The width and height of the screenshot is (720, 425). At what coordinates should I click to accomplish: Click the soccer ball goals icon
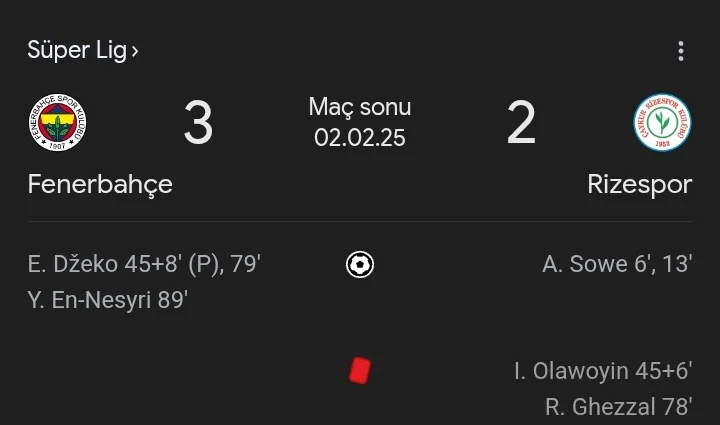(360, 264)
